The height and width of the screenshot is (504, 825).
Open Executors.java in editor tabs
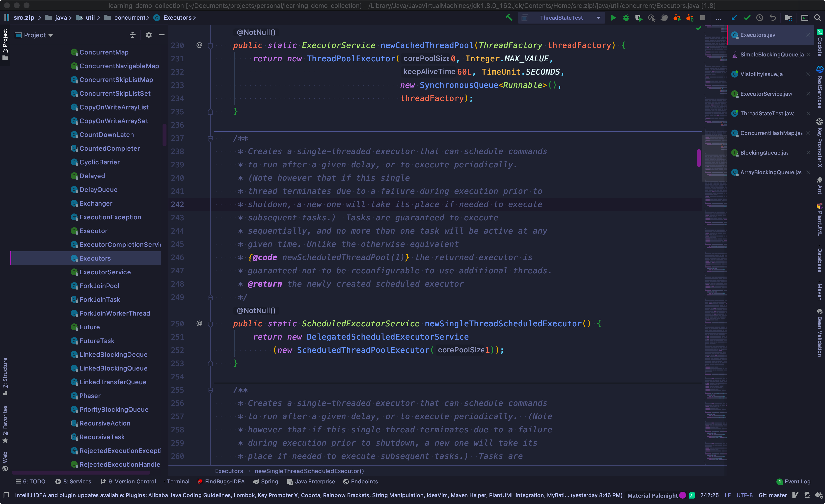coord(760,34)
